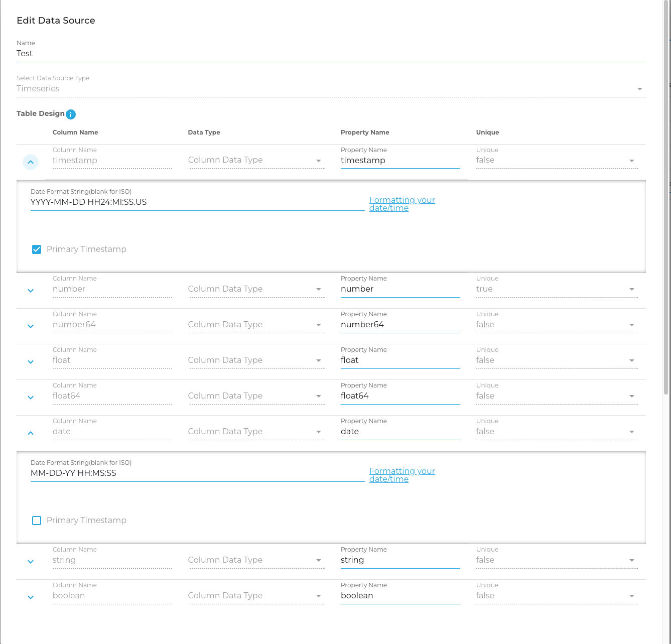This screenshot has width=671, height=644.
Task: Collapse the date row details
Action: (31, 433)
